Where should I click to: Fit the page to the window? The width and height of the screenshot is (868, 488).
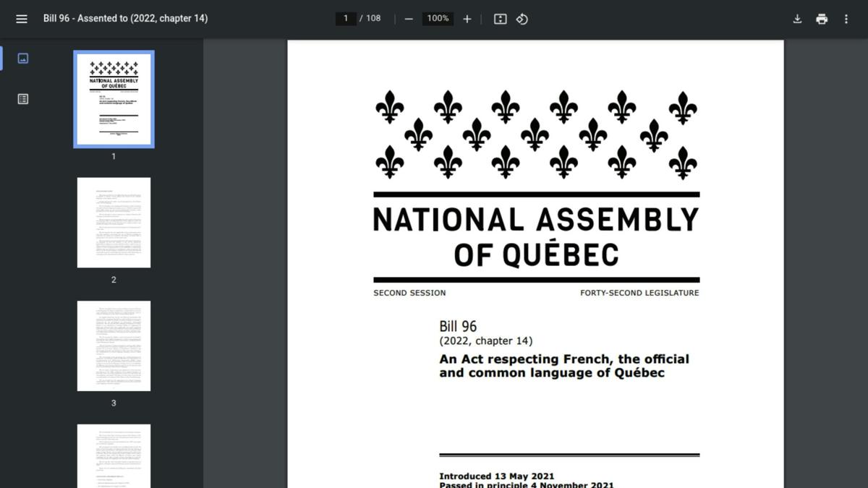click(x=500, y=19)
